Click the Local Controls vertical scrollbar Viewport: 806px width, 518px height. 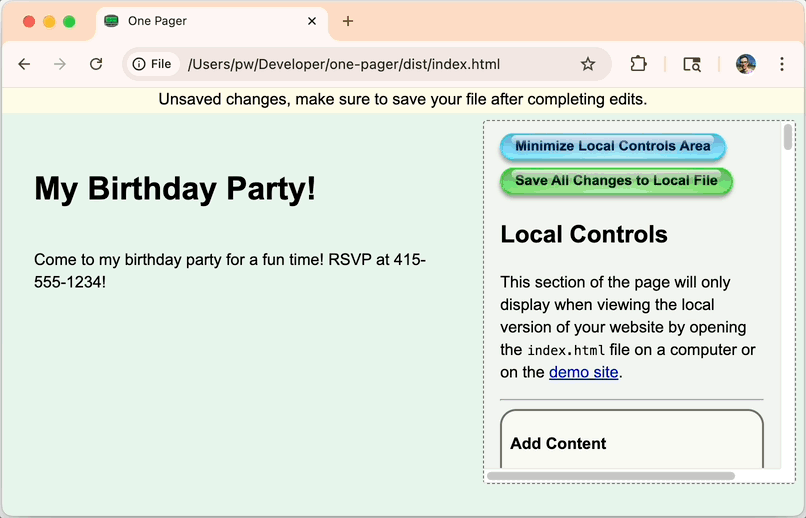coord(788,138)
